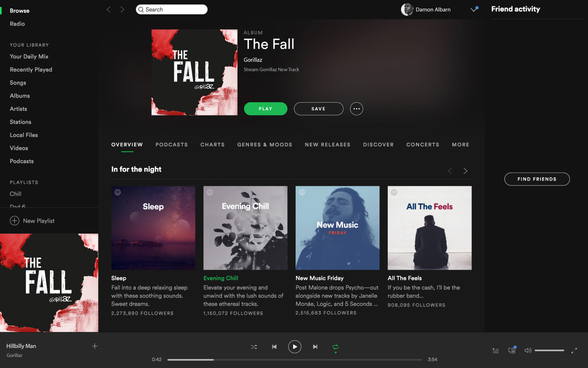Add Hillbilly Man to library with plus icon
Viewport: 588px width, 368px height.
pyautogui.click(x=94, y=346)
